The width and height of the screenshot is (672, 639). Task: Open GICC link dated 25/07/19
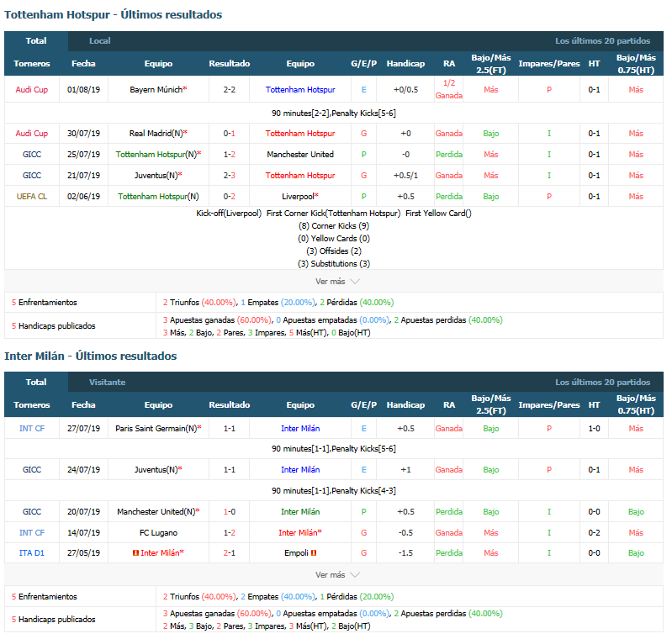point(32,155)
